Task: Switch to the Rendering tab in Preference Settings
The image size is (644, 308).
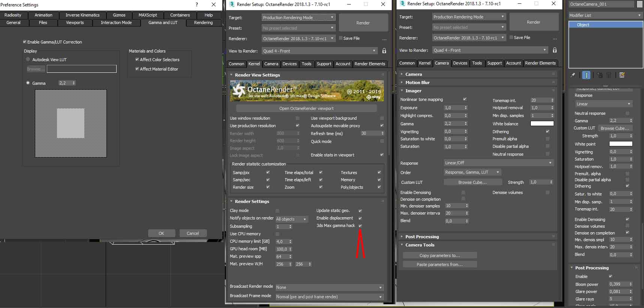Action: click(x=204, y=23)
